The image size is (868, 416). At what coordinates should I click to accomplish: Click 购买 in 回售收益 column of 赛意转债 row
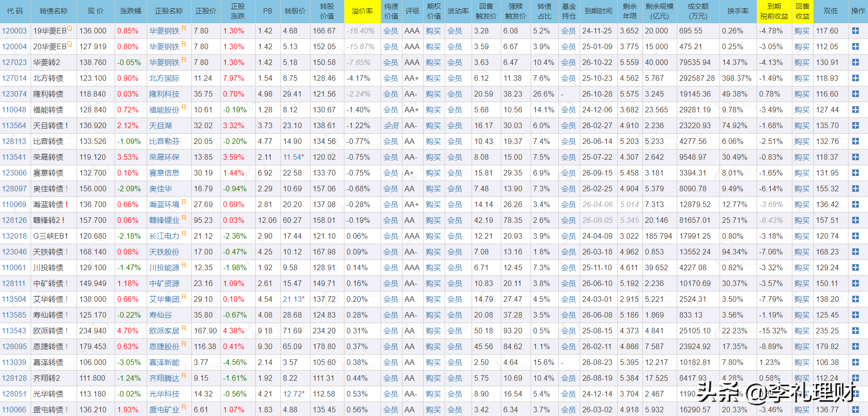802,173
